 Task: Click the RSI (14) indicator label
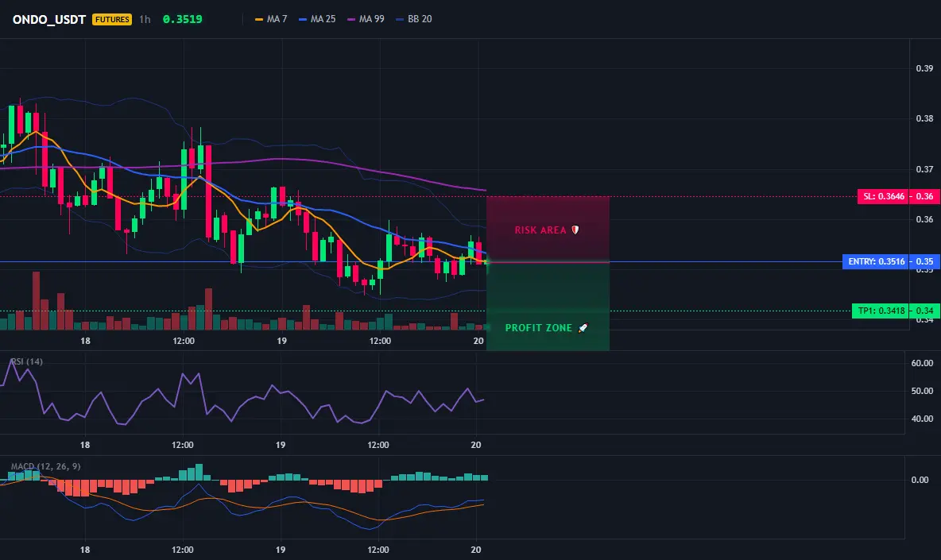(x=27, y=361)
